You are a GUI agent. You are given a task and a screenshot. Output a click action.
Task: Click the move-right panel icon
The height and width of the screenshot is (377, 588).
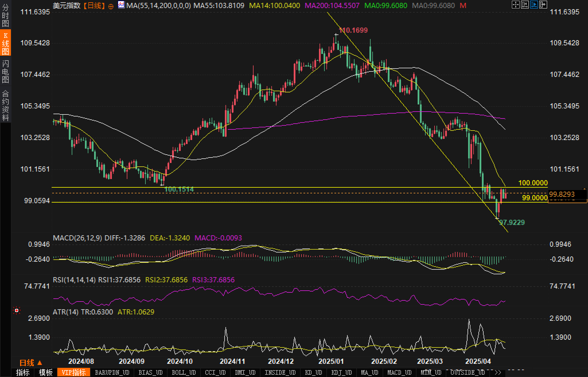tap(543, 5)
